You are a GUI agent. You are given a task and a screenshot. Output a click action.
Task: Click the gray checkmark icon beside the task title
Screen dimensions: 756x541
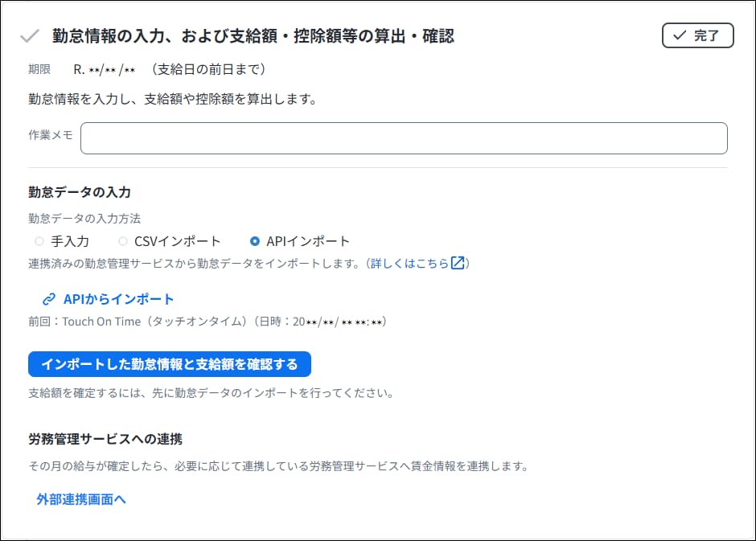[30, 36]
